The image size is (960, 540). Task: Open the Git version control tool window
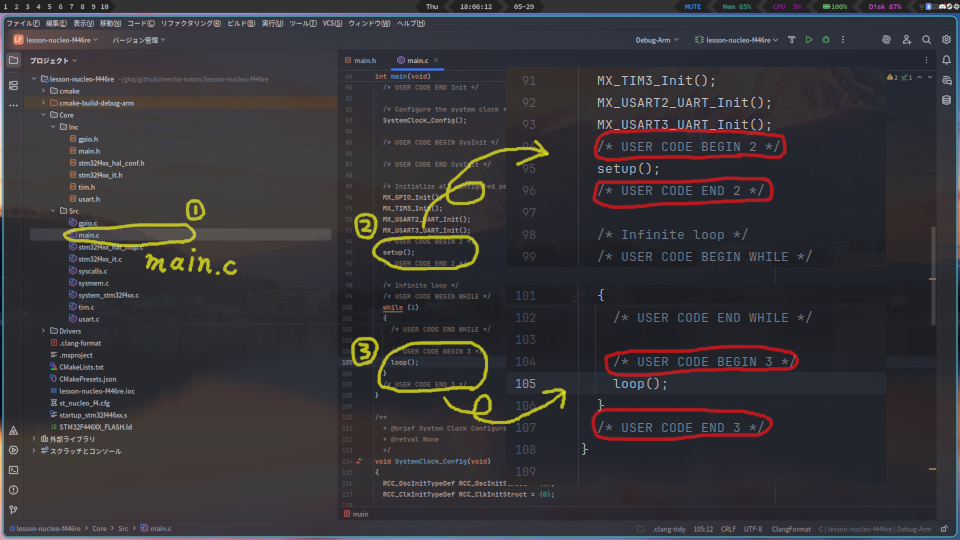(13, 510)
